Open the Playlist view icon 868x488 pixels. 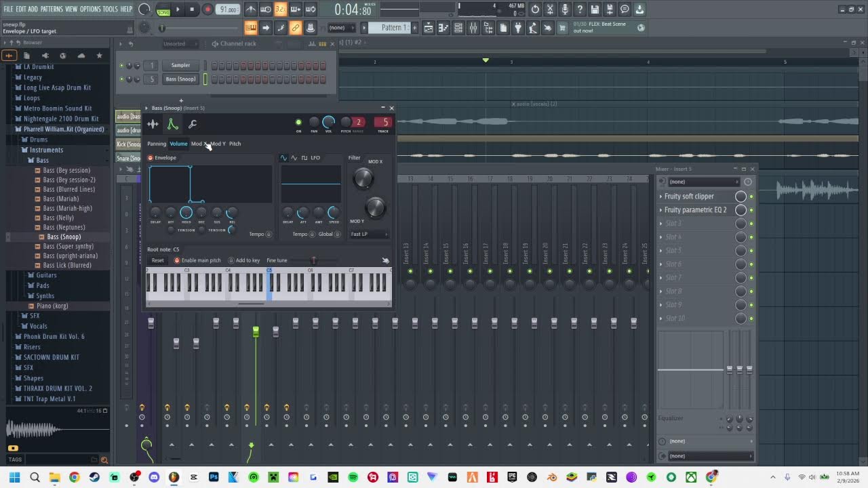(429, 28)
